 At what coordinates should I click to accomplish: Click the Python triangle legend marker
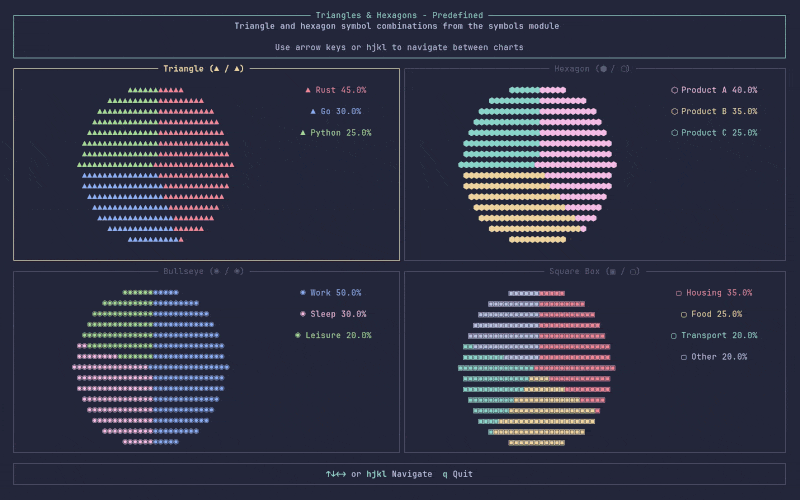point(303,132)
